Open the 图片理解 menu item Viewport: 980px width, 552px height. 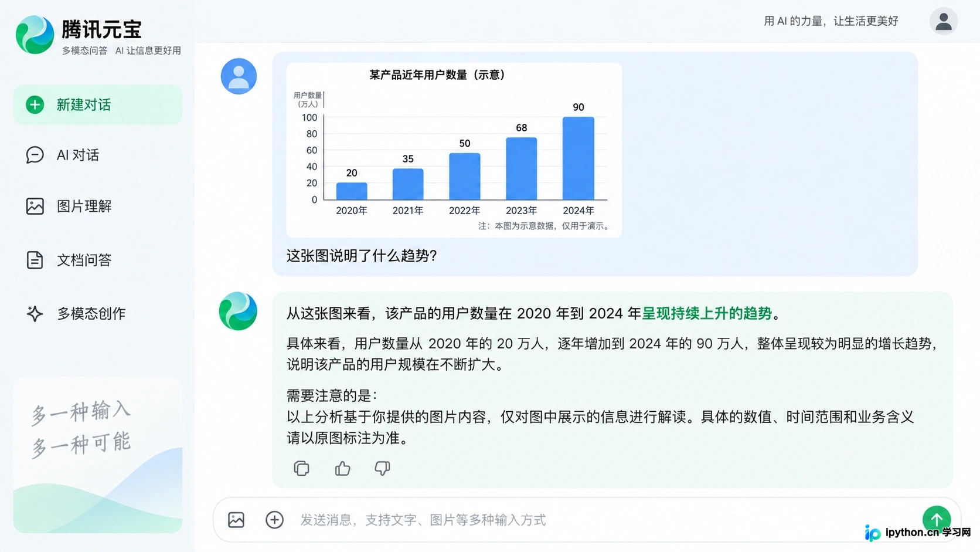point(98,206)
